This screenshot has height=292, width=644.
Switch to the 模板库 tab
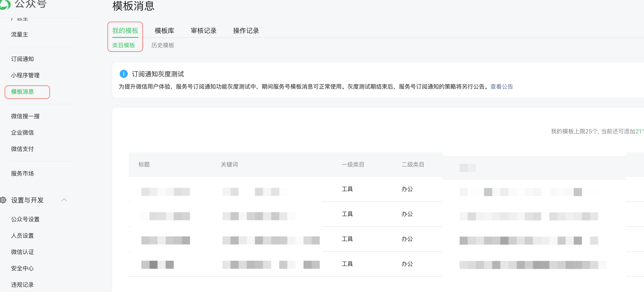(x=164, y=31)
